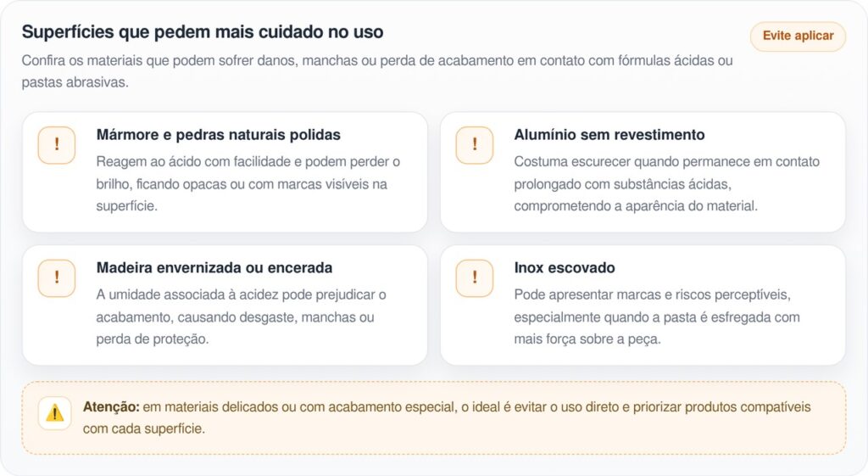Click the wood card description about umidade

click(241, 316)
